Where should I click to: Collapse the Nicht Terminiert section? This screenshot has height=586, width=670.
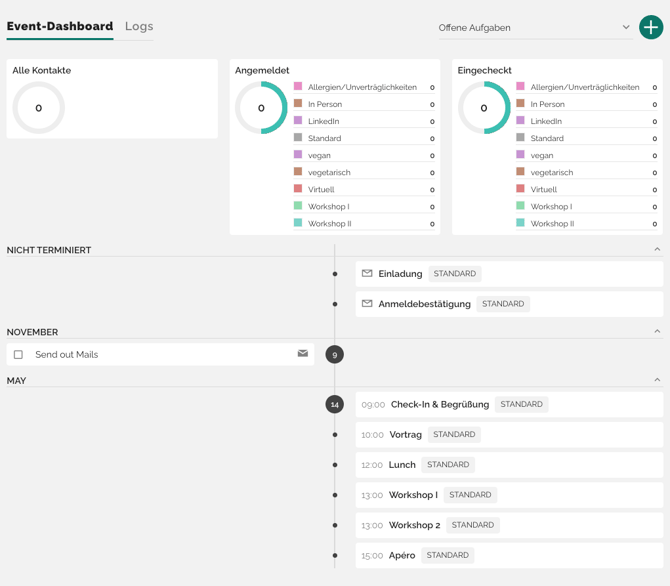(x=657, y=250)
